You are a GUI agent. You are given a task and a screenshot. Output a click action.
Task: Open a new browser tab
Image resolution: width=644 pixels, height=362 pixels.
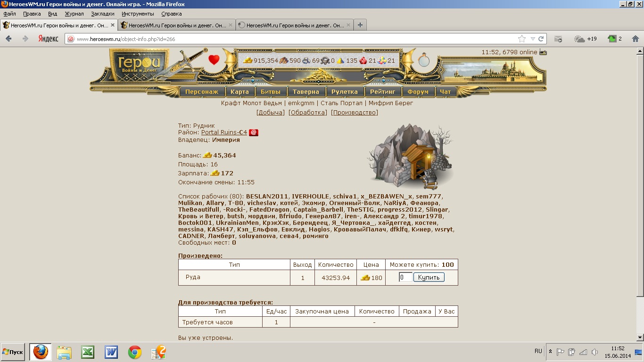pos(360,25)
